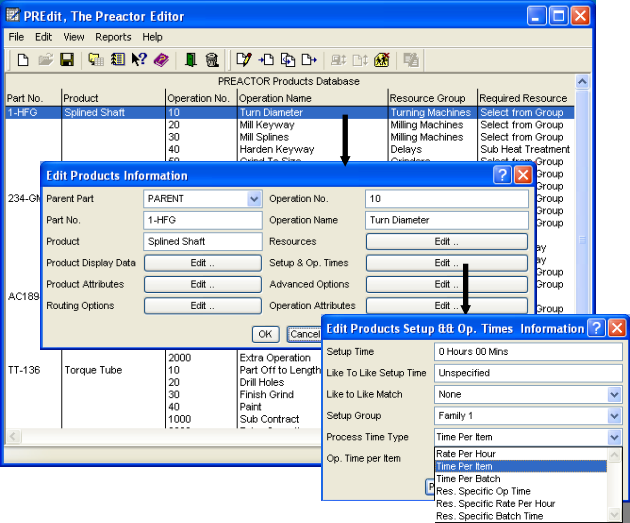Choose Res. Specific Batch Time option
Screen dimensions: 630x523
521,516
